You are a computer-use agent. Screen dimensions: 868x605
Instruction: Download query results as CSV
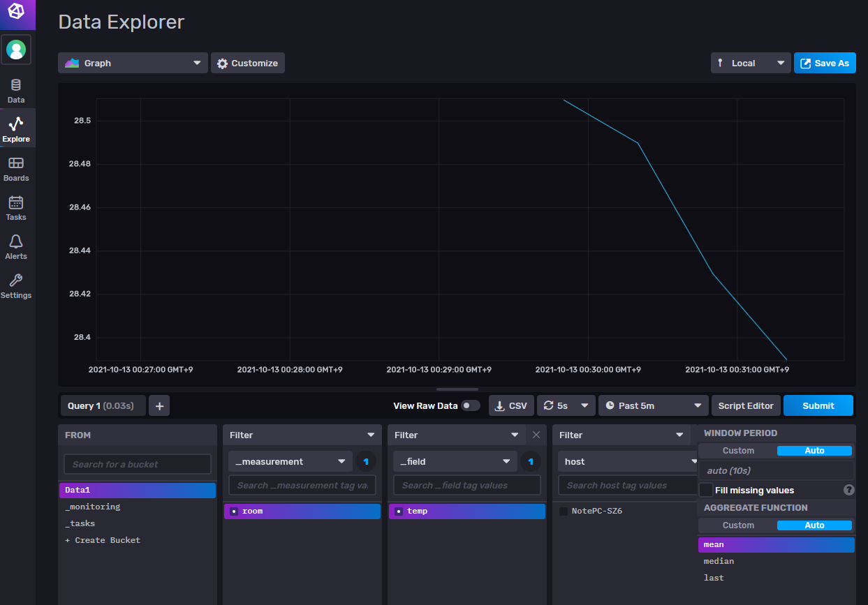[x=510, y=405]
